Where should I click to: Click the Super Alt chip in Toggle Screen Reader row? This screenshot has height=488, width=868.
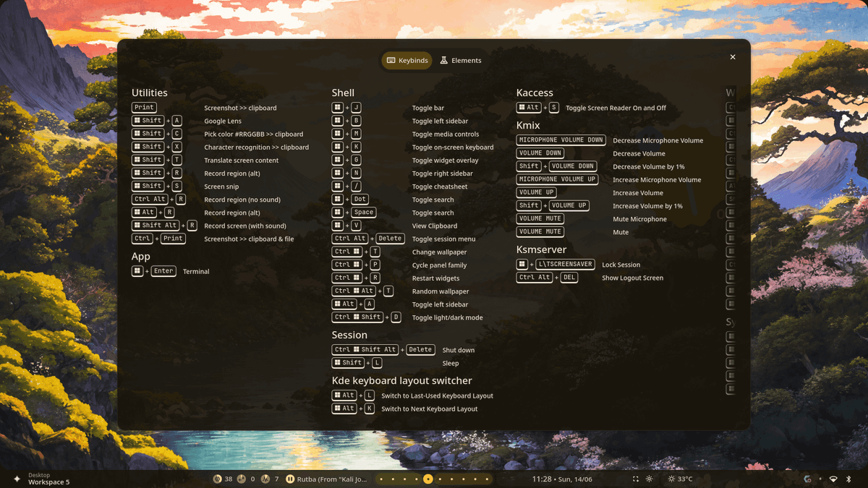[x=529, y=108]
